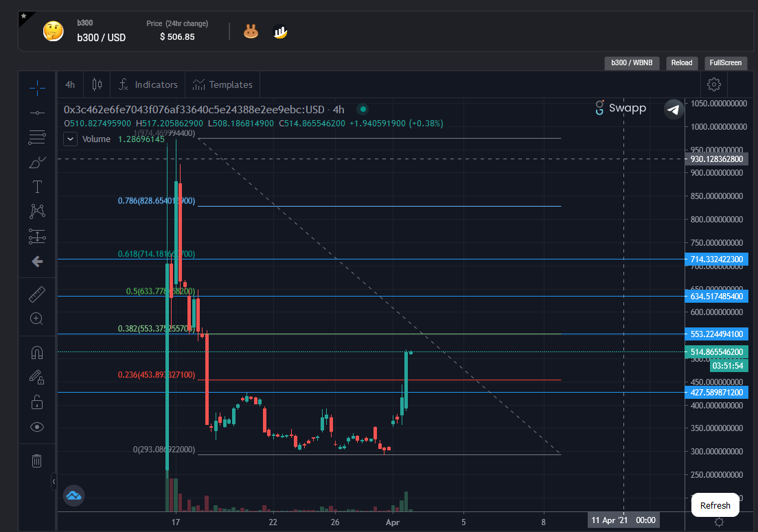758x532 pixels.
Task: Open chart in FullScreen
Action: [726, 63]
